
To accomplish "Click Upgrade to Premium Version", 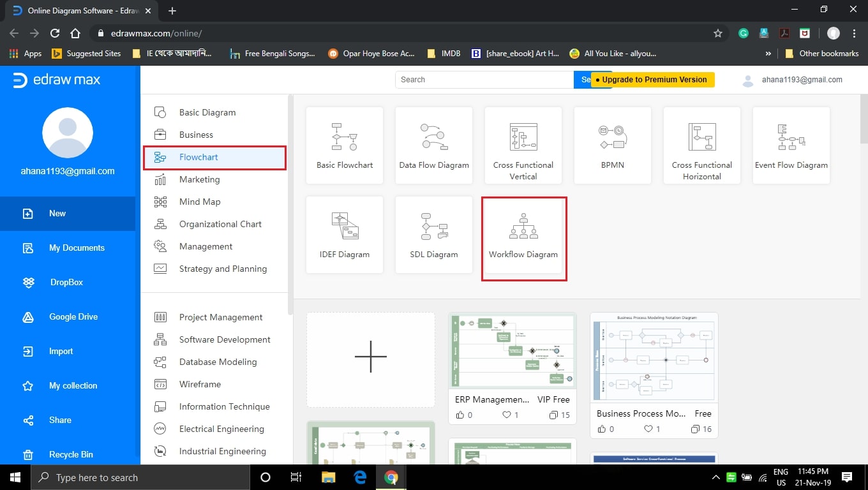I will 652,79.
